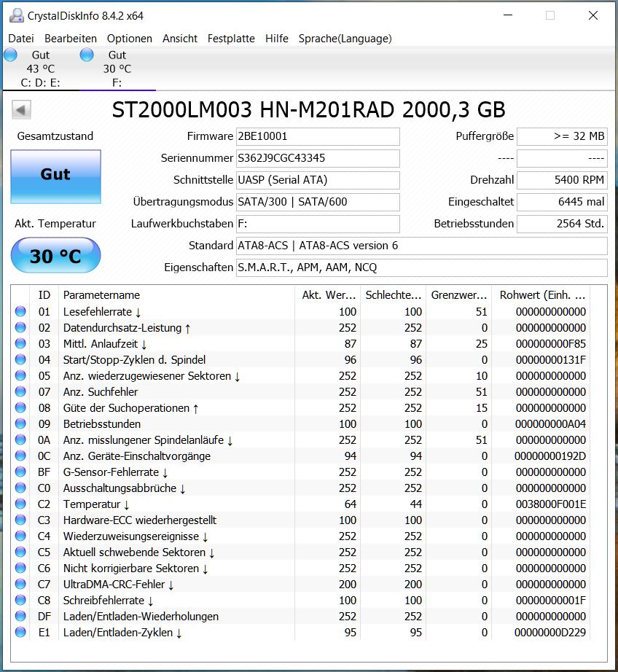Open the Datei menu

(21, 39)
